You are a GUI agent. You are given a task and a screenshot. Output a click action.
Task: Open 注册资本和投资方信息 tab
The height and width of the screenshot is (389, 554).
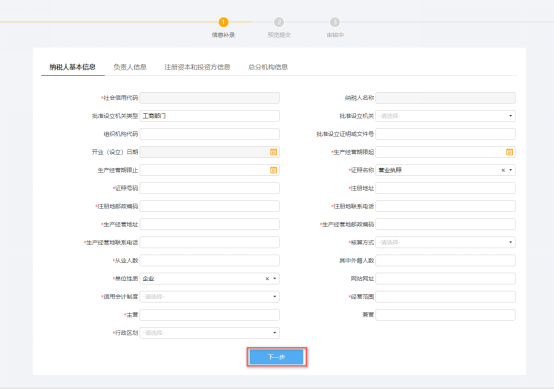[x=197, y=67]
